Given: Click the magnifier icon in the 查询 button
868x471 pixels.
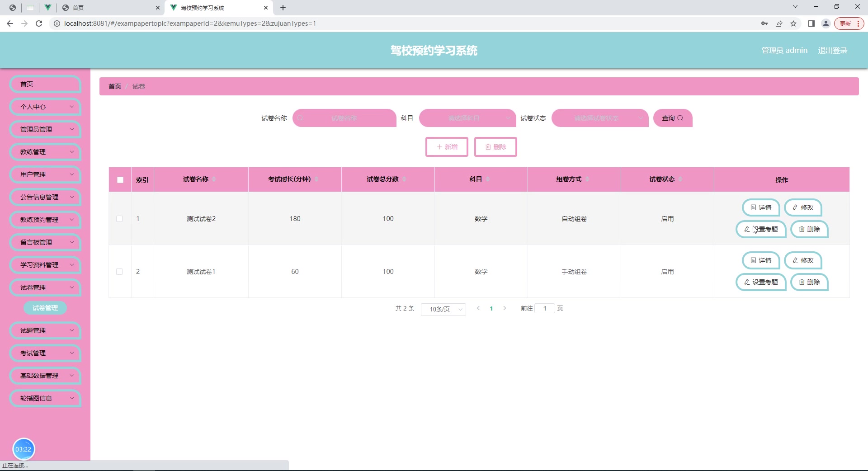Looking at the screenshot, I should pos(680,118).
